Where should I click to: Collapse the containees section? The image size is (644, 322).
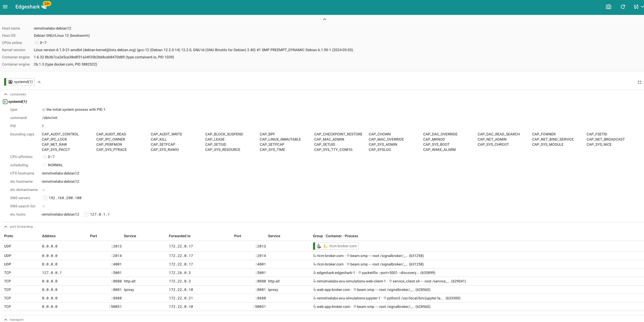click(x=6, y=94)
